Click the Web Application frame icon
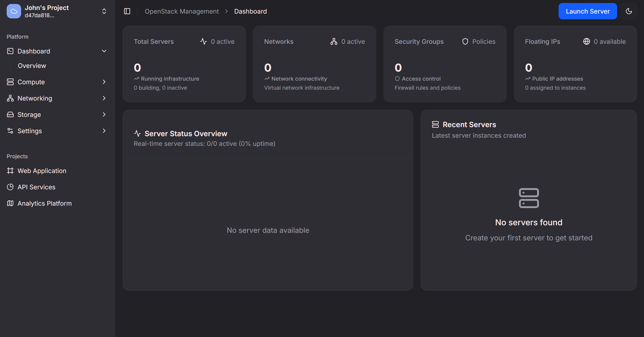This screenshot has height=337, width=644. [10, 171]
